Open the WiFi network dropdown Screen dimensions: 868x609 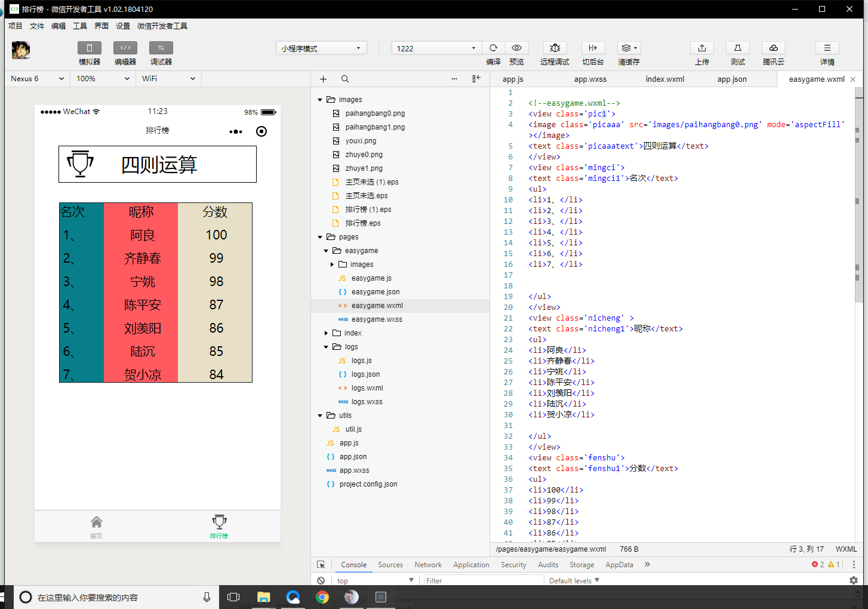pos(168,79)
